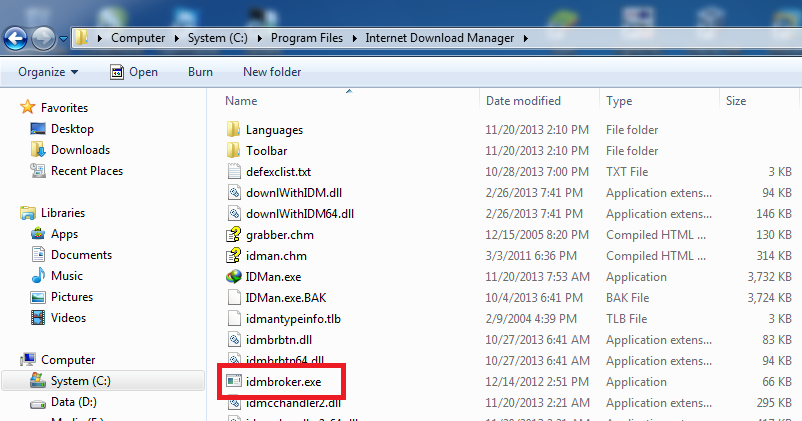Click the Open toolbar button
This screenshot has height=421, width=802.
[x=134, y=72]
